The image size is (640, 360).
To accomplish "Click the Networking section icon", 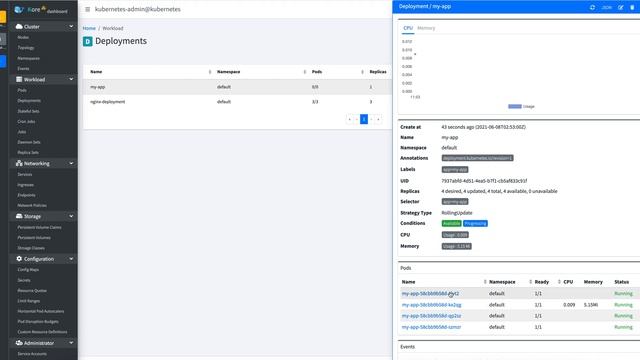I will [x=19, y=163].
